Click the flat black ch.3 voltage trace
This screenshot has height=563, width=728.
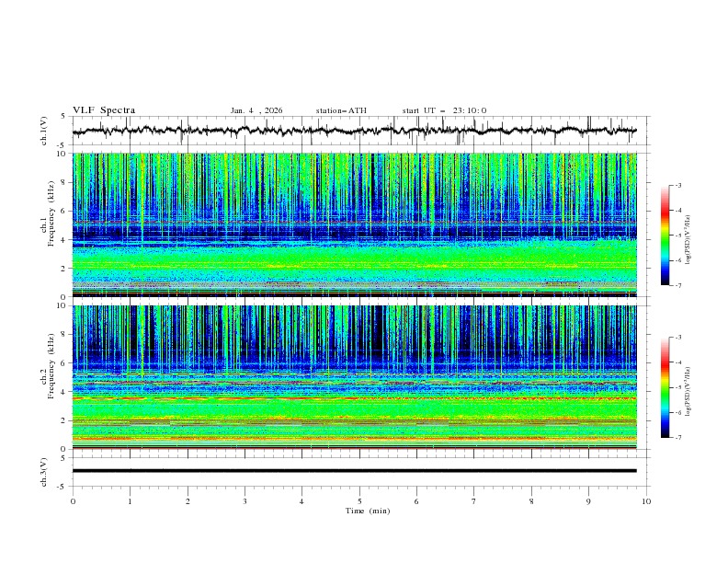pos(354,471)
